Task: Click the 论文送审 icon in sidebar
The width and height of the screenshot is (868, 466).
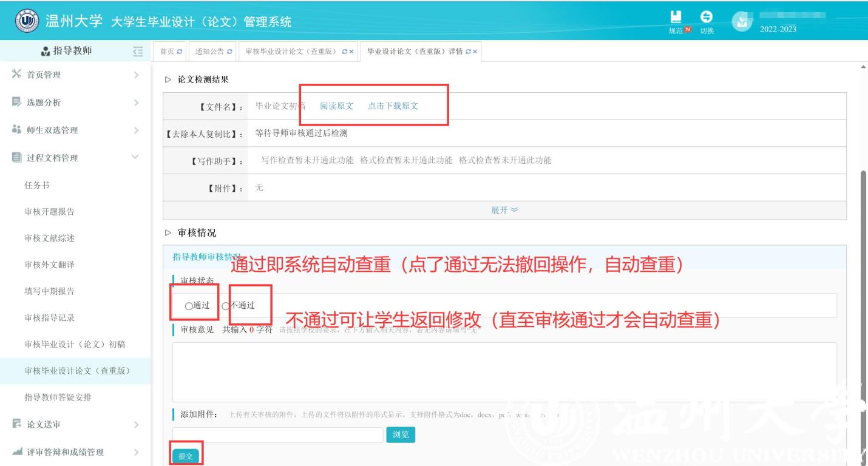Action: coord(16,424)
